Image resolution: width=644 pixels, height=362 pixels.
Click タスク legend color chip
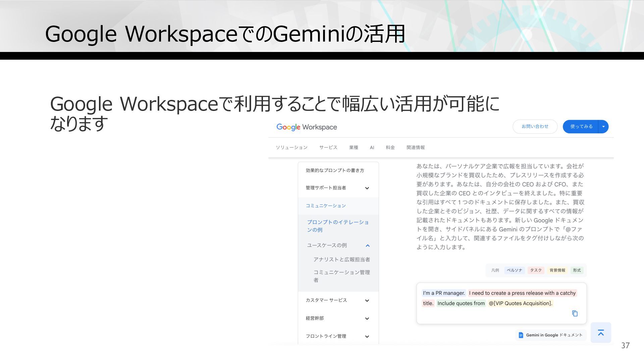coord(536,270)
